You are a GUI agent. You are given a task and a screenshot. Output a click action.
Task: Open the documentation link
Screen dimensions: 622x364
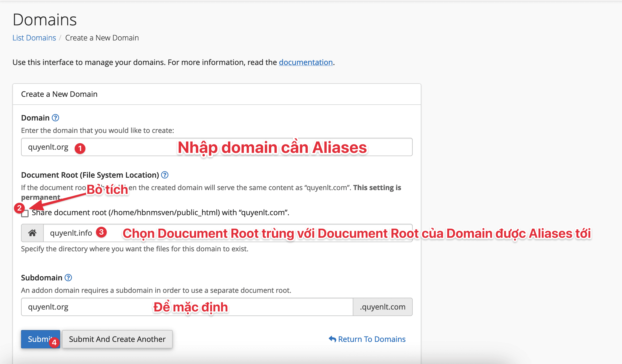tap(306, 62)
